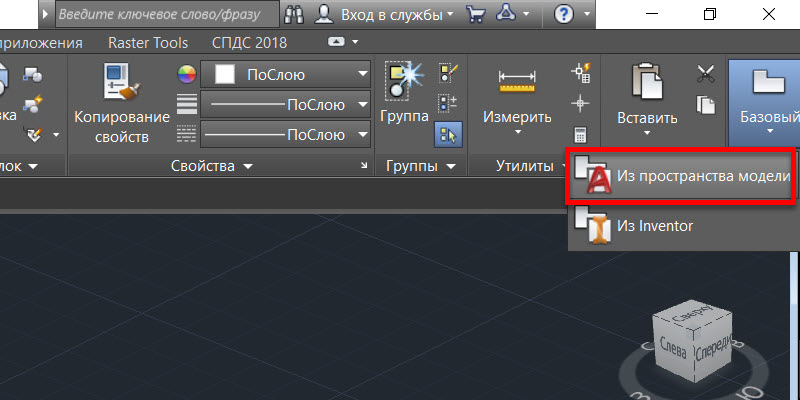
Task: Click the Измерить measure ruler icon
Action: tap(517, 82)
